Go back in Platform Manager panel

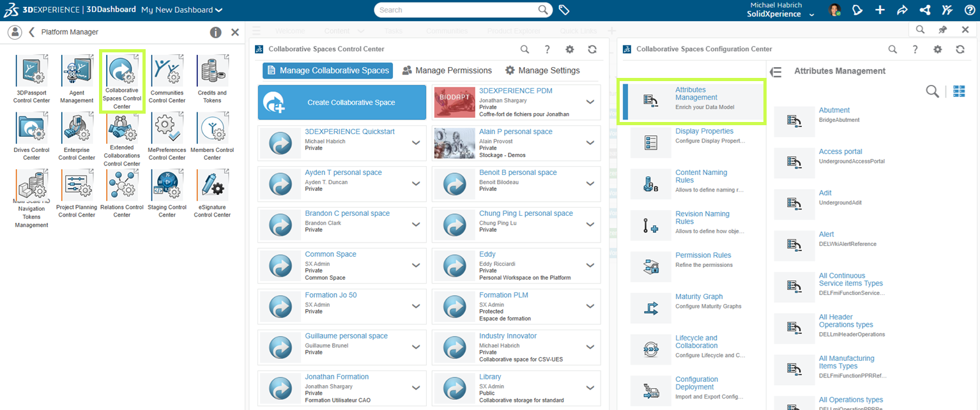click(x=31, y=32)
